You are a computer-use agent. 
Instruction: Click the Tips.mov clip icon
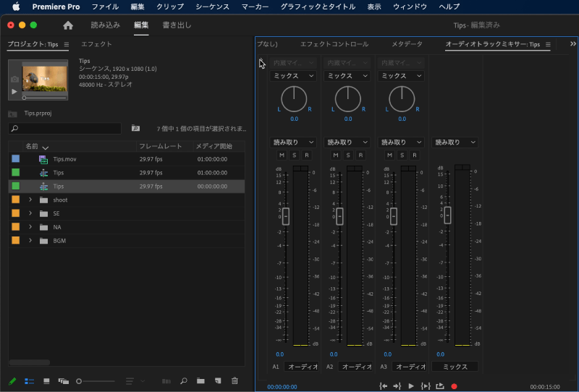click(x=43, y=159)
